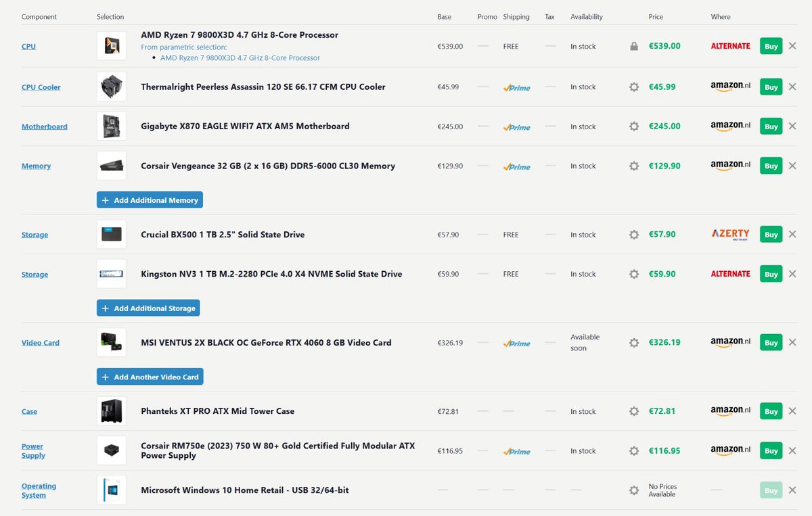Remove the Thermalright Peerless Assassin cooler
The width and height of the screenshot is (812, 516).
coord(792,87)
